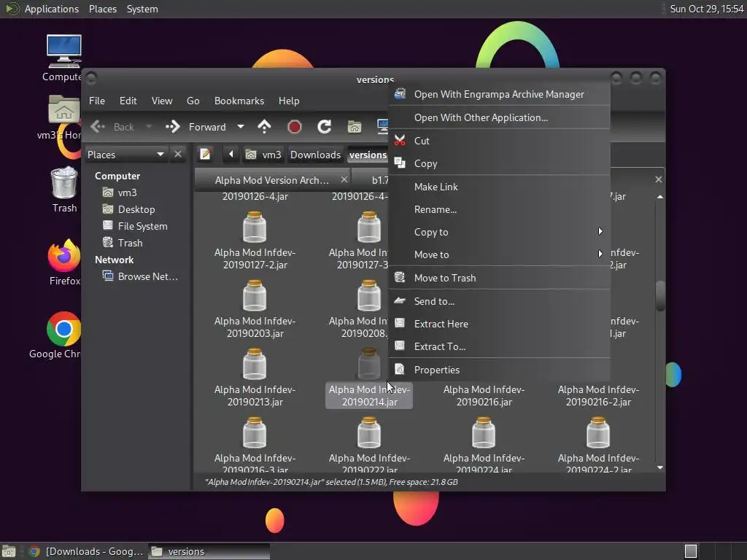
Task: Open the Help menu
Action: pos(289,101)
